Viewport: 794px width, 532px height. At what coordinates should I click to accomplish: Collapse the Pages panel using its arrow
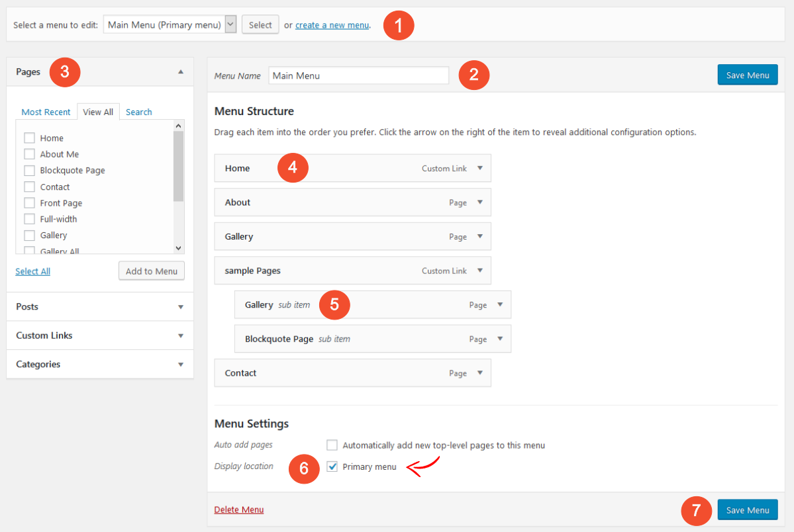(181, 72)
